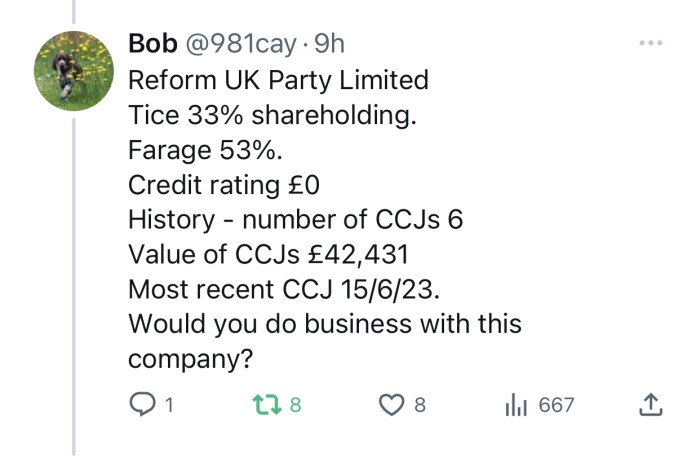Image resolution: width=700 pixels, height=457 pixels.
Task: Click the reply count number 1
Action: point(169,405)
